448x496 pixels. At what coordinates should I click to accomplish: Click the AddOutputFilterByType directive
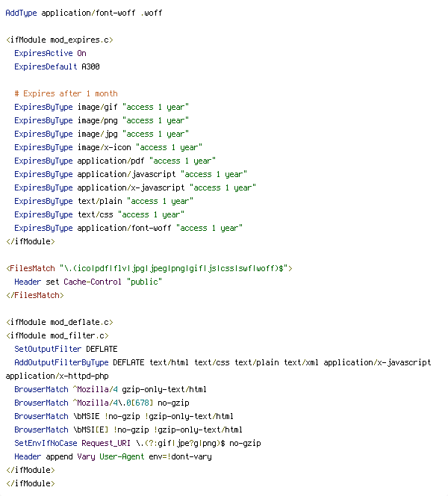coord(61,362)
